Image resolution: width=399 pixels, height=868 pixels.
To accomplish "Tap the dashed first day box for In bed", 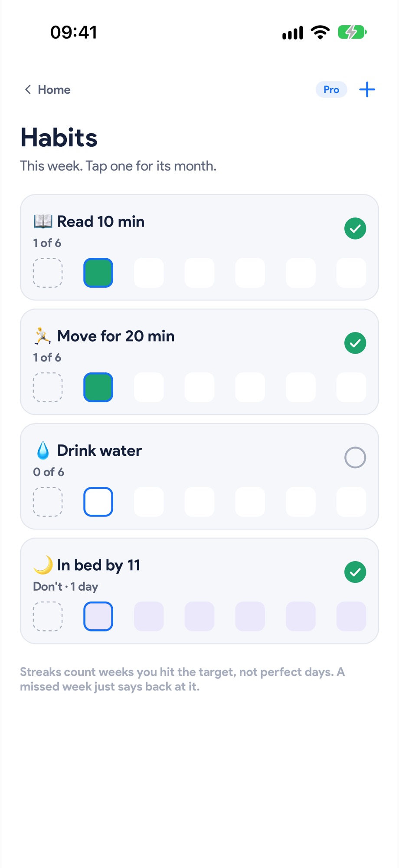I will (x=48, y=617).
